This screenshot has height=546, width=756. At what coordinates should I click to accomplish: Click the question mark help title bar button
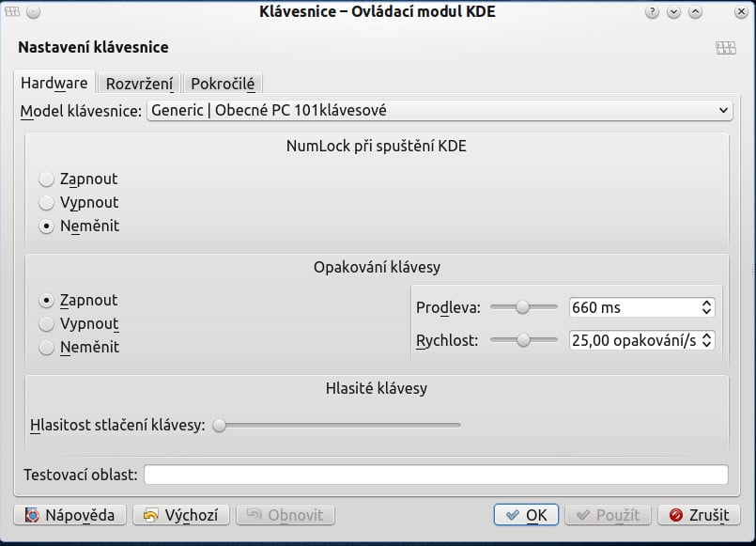(652, 12)
